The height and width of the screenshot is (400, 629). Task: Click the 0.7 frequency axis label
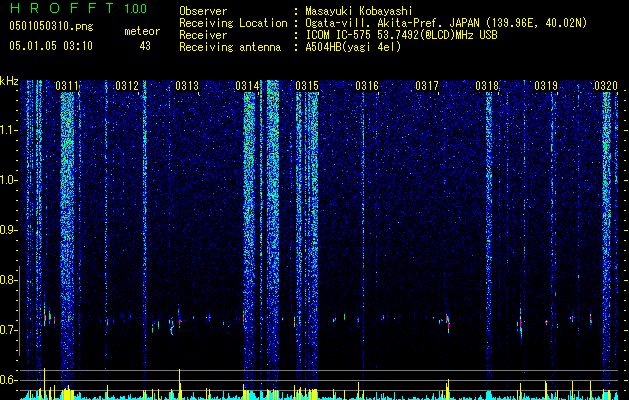tap(8, 330)
